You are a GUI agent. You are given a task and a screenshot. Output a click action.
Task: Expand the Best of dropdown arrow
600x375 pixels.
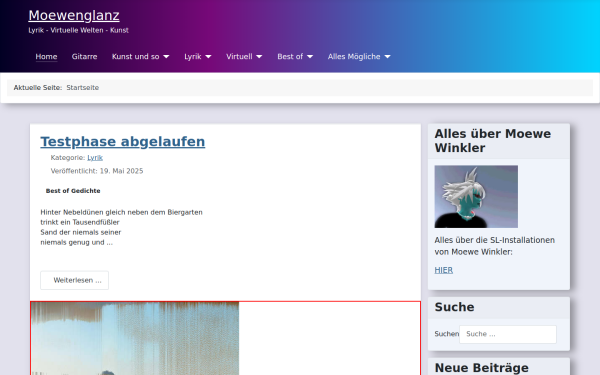click(x=310, y=57)
